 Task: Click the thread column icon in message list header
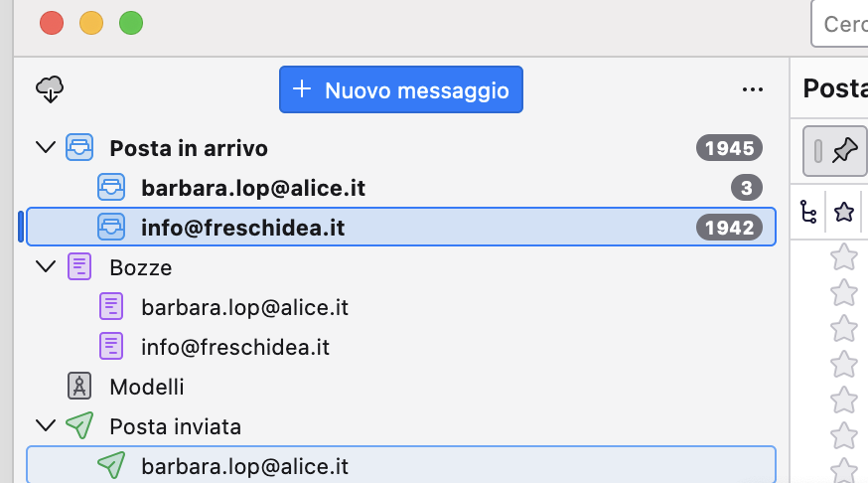pyautogui.click(x=808, y=211)
